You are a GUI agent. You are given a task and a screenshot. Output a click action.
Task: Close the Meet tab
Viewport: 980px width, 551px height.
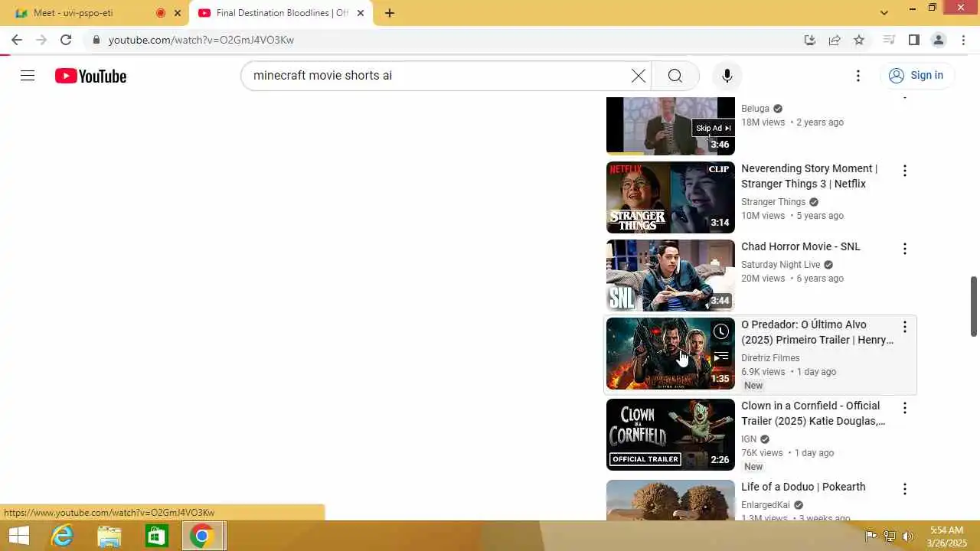(178, 13)
